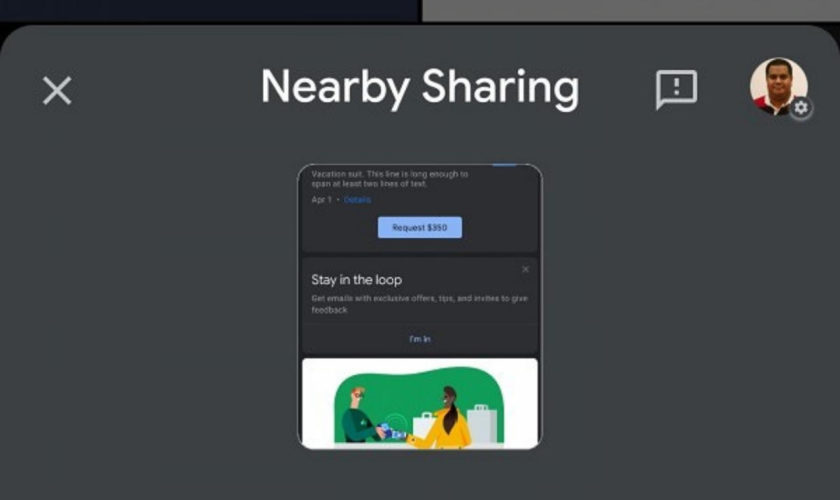Open the Details link next to Apr 1

(x=357, y=200)
